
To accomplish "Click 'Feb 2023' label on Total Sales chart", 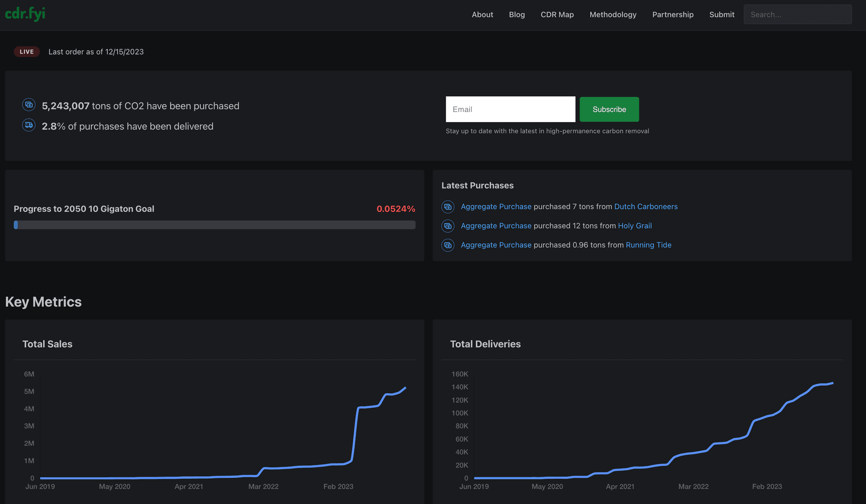I will (x=338, y=486).
